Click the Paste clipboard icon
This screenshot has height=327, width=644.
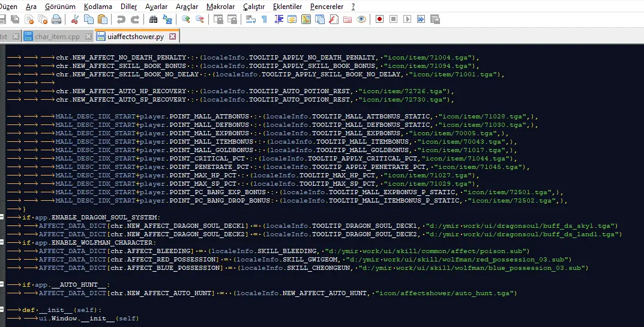pos(103,19)
